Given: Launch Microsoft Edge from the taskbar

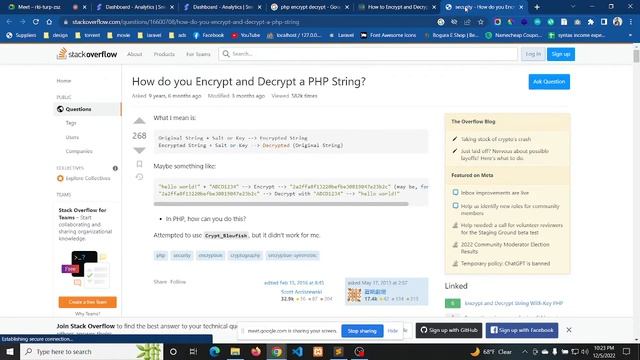Looking at the screenshot, I should 214,351.
